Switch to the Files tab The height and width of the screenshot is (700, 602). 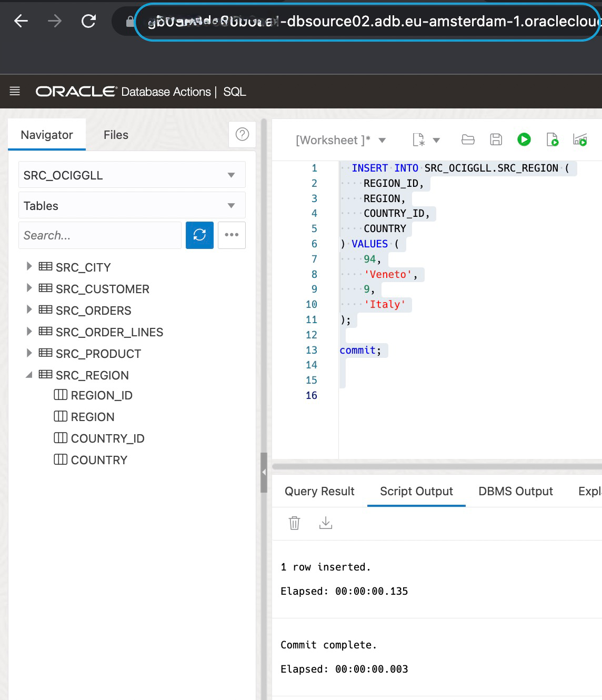116,135
